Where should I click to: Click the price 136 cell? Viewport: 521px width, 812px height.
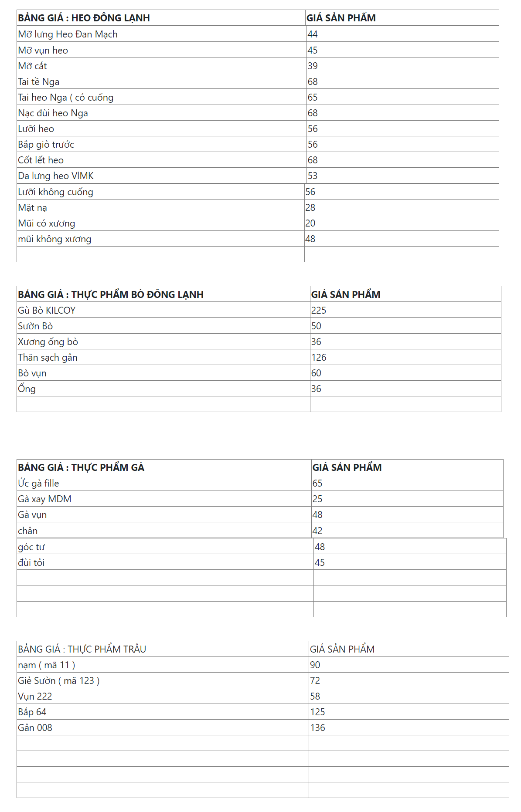click(x=318, y=728)
